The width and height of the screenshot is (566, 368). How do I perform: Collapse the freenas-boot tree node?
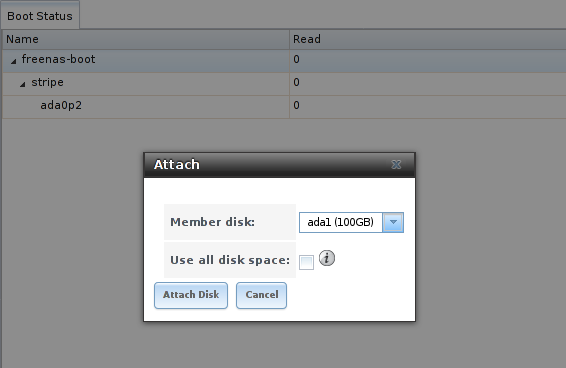(x=13, y=61)
